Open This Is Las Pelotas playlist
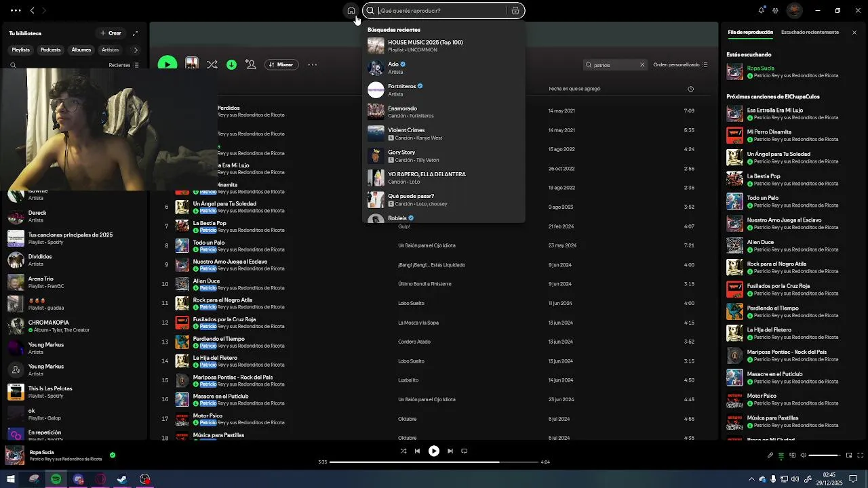The height and width of the screenshot is (488, 868). point(75,392)
